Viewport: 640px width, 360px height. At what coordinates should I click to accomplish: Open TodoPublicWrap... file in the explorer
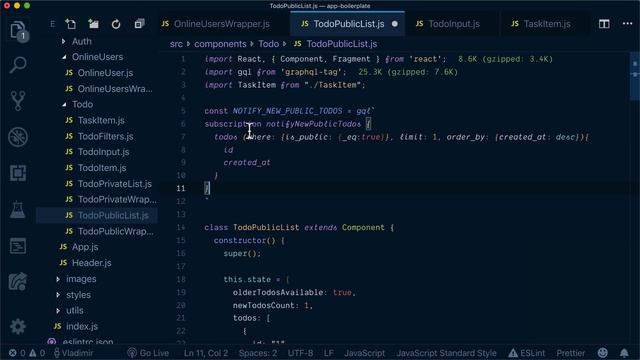pyautogui.click(x=116, y=231)
